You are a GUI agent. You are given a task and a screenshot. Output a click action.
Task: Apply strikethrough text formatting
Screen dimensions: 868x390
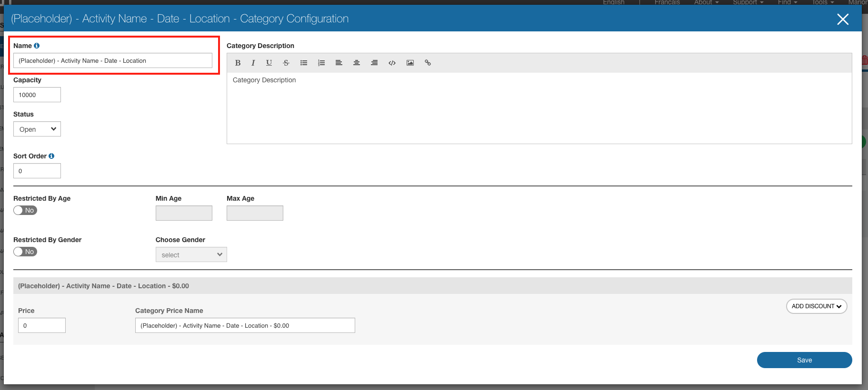(x=286, y=63)
